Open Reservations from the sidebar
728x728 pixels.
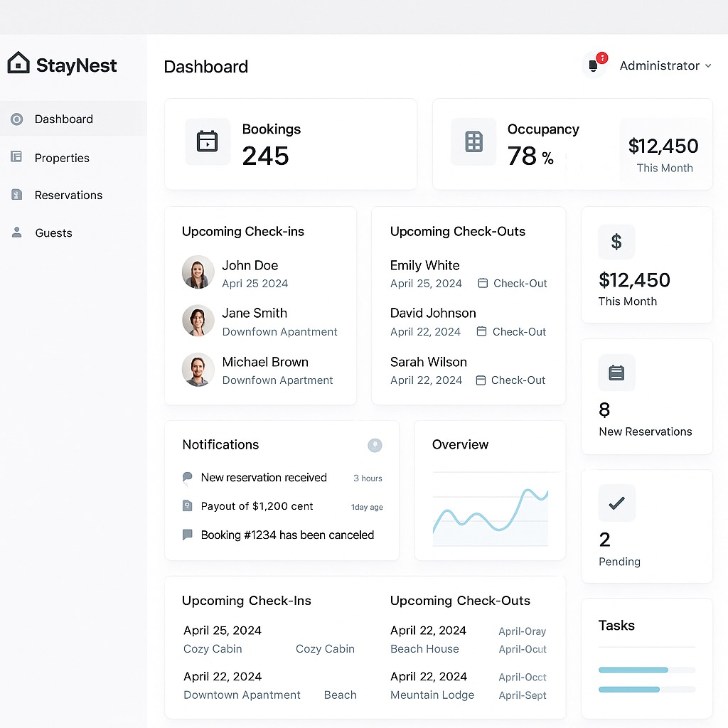pyautogui.click(x=68, y=195)
